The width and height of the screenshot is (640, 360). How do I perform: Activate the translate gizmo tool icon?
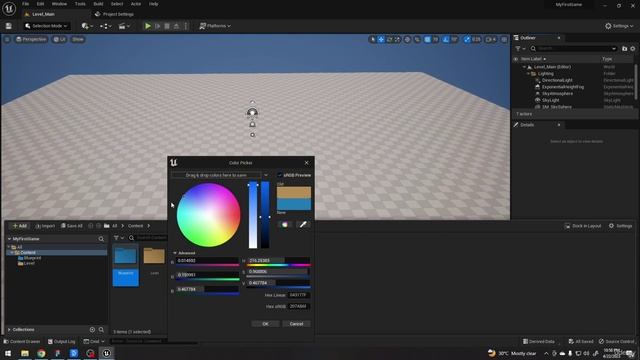[x=381, y=39]
